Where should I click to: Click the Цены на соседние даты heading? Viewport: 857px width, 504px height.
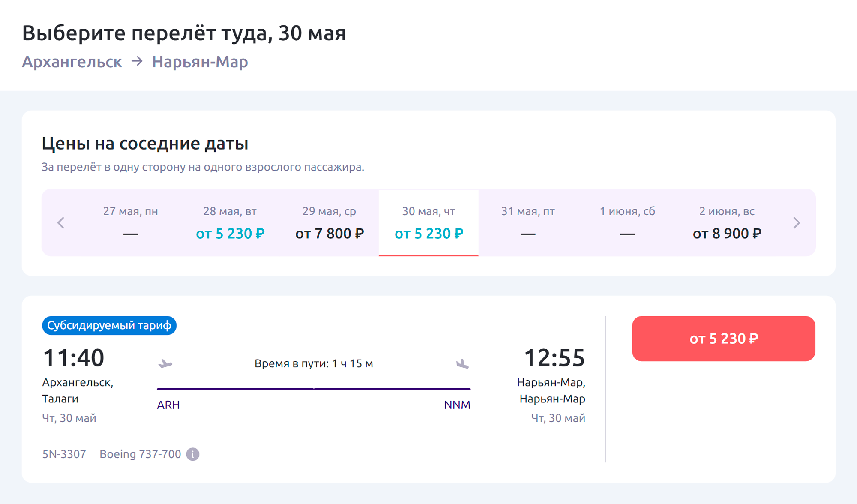point(145,143)
